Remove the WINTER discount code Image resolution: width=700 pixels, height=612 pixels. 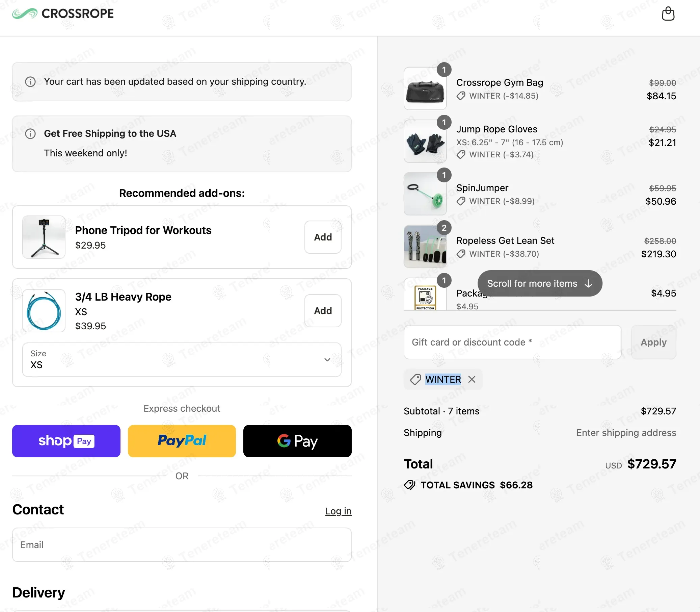(x=472, y=379)
